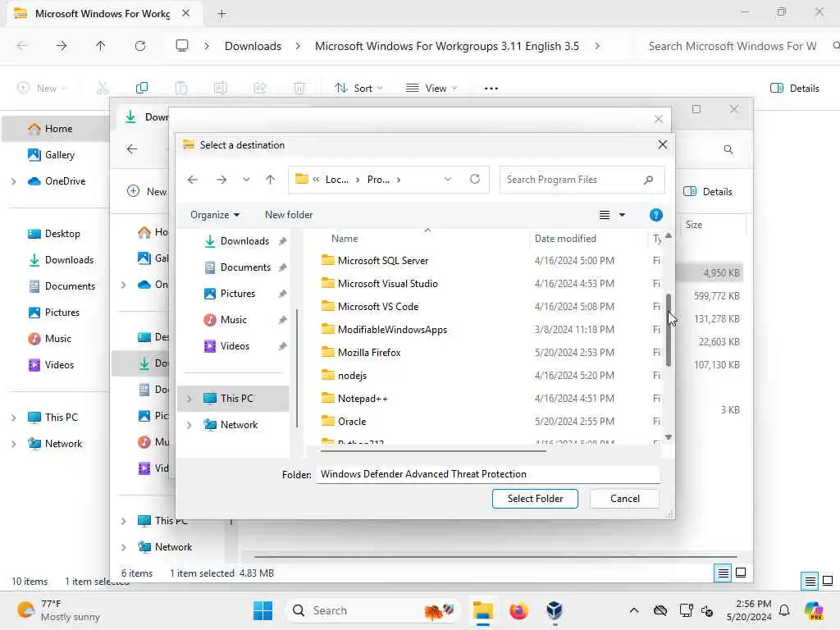Select the nodejs folder
This screenshot has height=630, width=840.
coord(352,376)
